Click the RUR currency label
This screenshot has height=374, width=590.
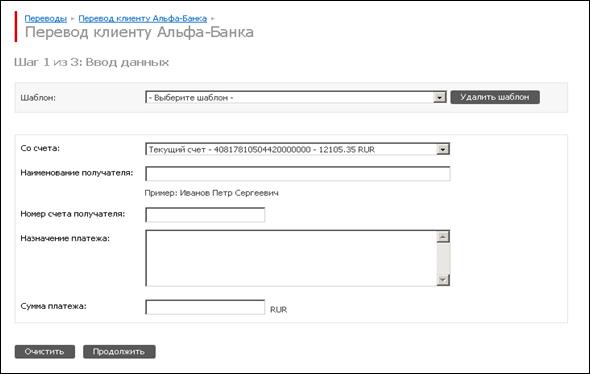coord(278,310)
